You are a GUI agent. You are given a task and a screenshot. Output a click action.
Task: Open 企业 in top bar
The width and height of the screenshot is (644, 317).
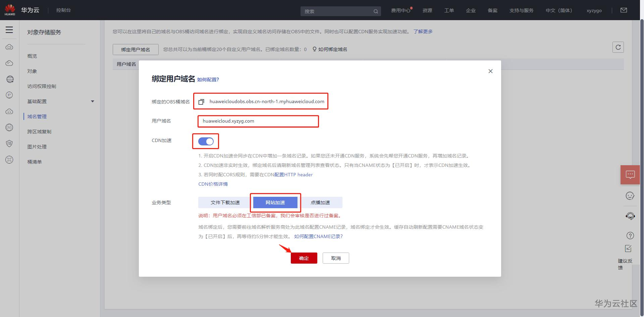click(471, 10)
